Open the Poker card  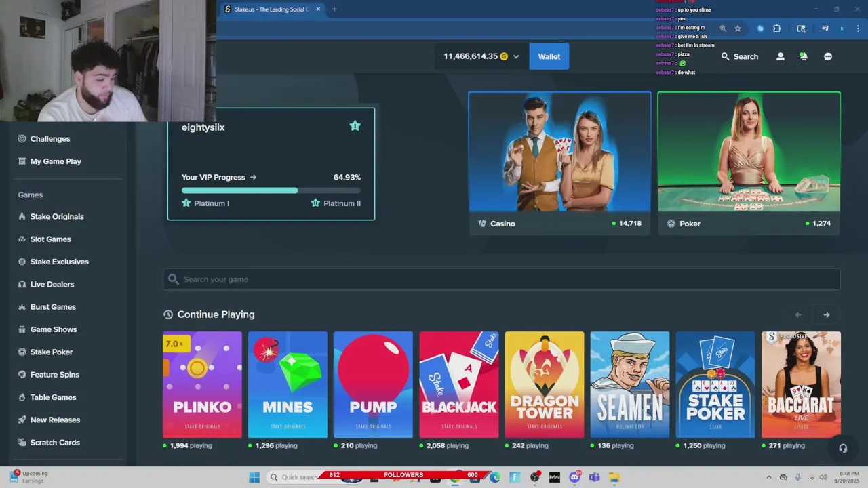(749, 163)
